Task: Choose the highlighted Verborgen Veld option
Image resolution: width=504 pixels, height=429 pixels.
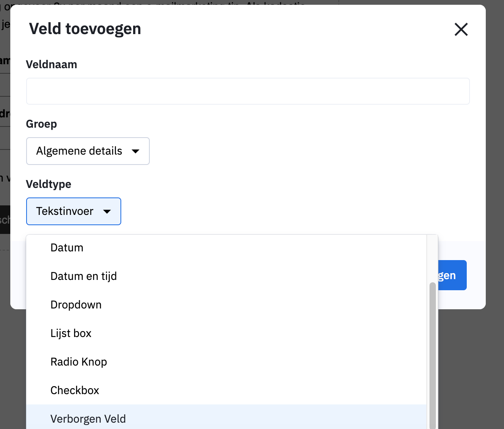Action: [x=88, y=419]
